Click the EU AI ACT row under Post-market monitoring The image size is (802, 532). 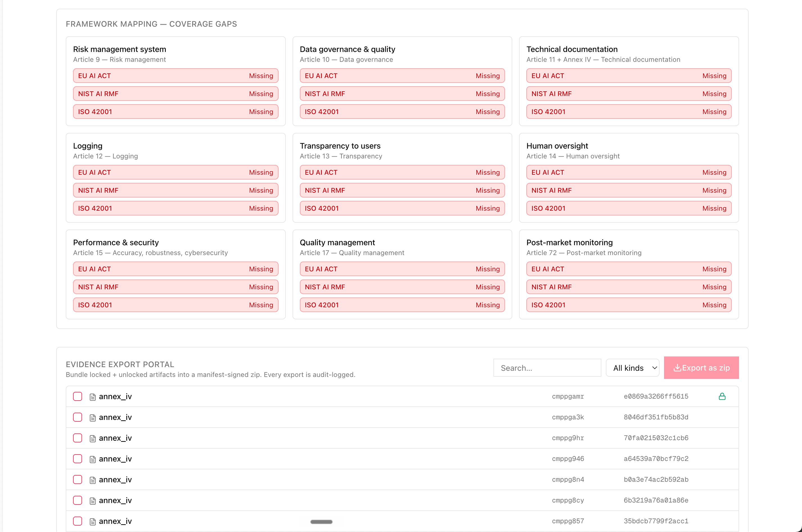[629, 269]
